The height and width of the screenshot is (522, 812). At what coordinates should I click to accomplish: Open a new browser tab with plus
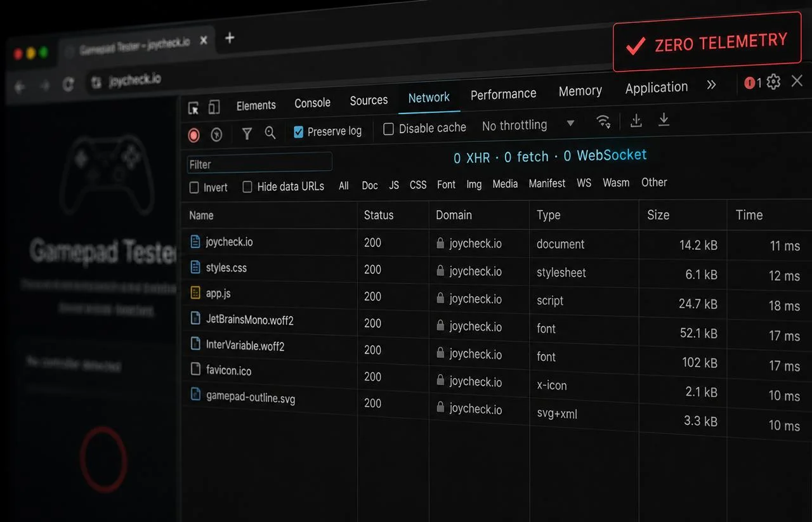(230, 38)
